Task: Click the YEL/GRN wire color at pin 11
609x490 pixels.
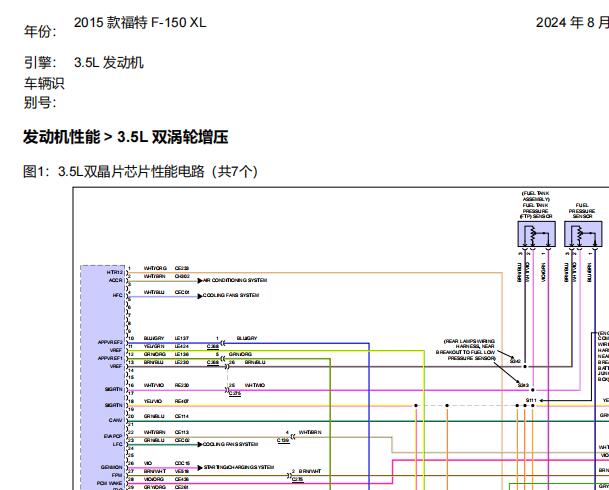Action: coord(154,346)
